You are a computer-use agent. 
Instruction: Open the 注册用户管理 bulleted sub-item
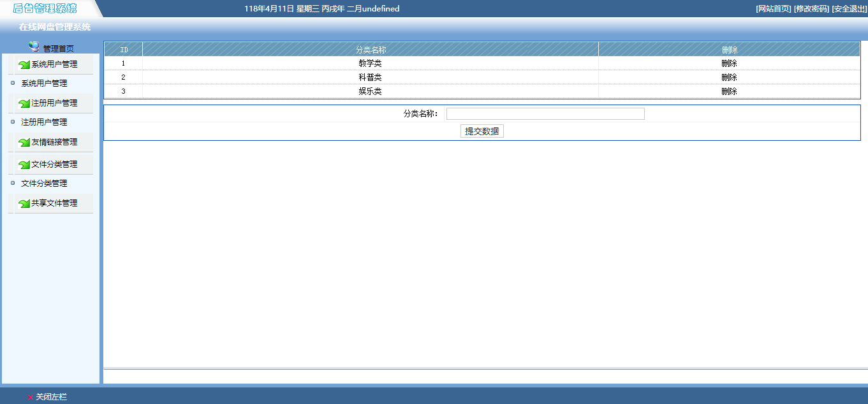[44, 122]
